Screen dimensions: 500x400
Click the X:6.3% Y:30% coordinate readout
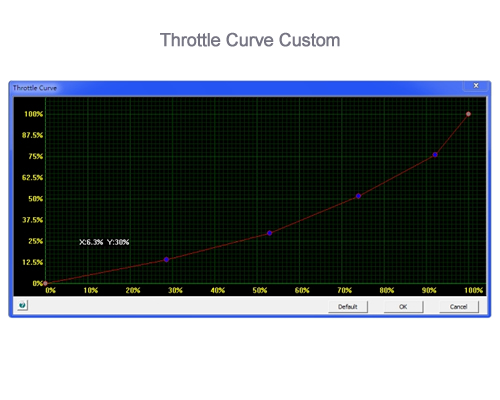click(104, 242)
